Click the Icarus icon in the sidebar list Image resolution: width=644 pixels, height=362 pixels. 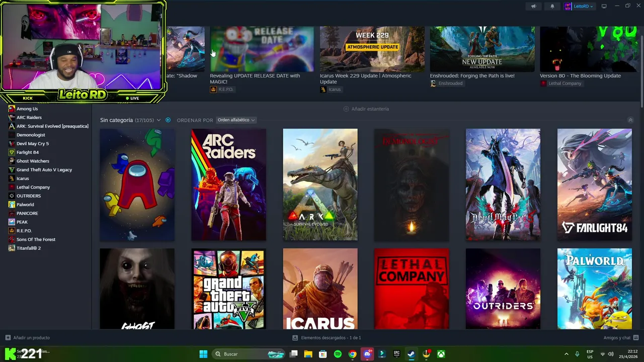(12, 178)
